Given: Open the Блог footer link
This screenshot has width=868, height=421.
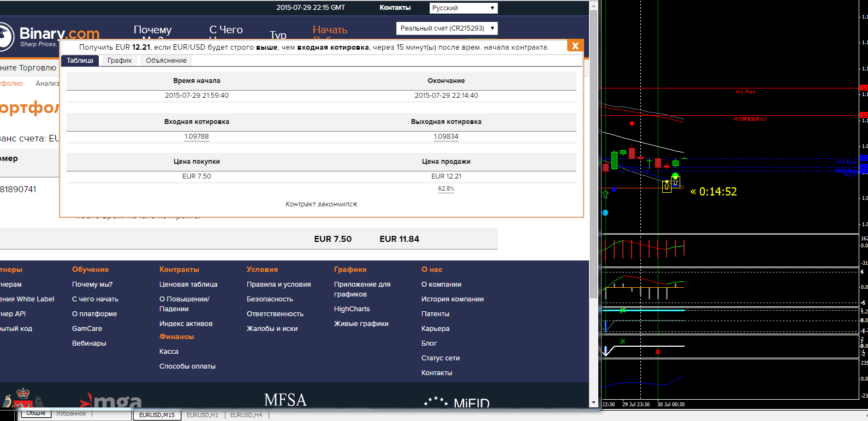Looking at the screenshot, I should coord(429,343).
